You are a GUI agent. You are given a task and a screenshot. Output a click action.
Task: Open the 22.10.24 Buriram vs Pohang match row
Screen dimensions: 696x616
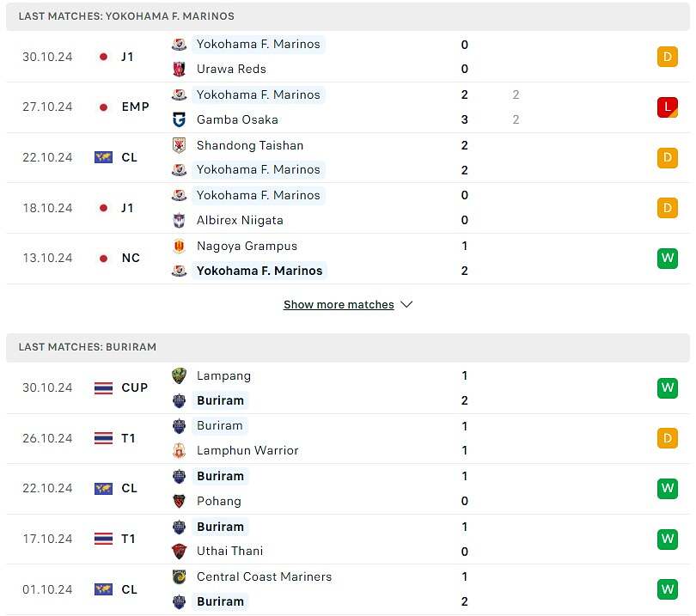pos(348,489)
